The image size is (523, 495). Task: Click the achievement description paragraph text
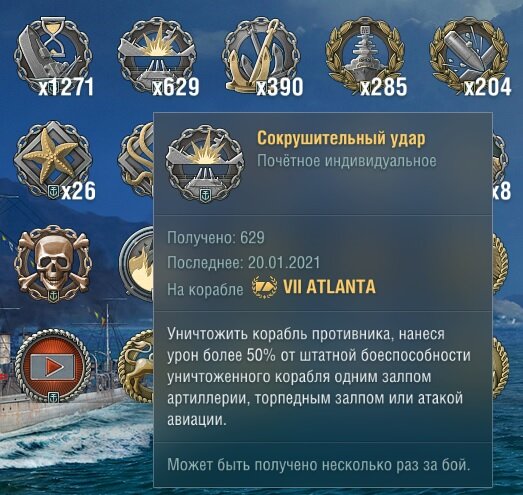(319, 377)
